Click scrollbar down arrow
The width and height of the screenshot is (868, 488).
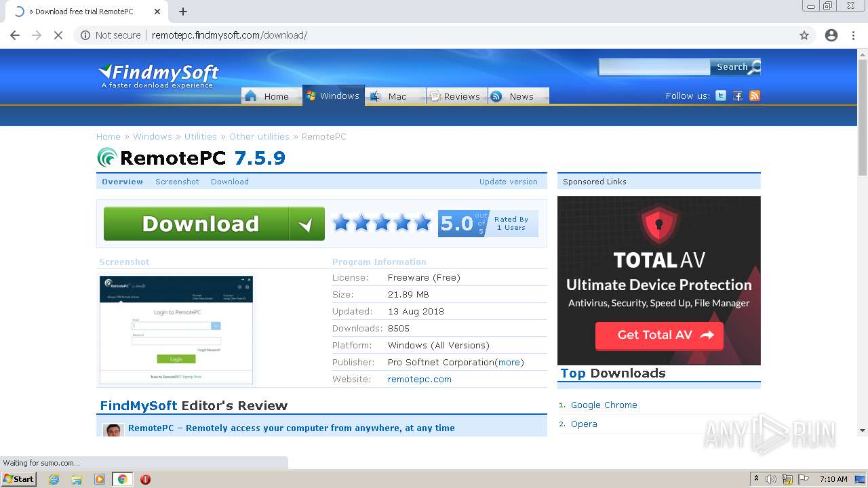click(863, 430)
